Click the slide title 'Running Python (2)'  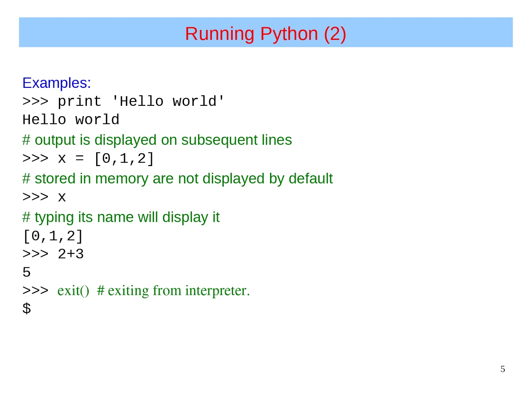(266, 33)
